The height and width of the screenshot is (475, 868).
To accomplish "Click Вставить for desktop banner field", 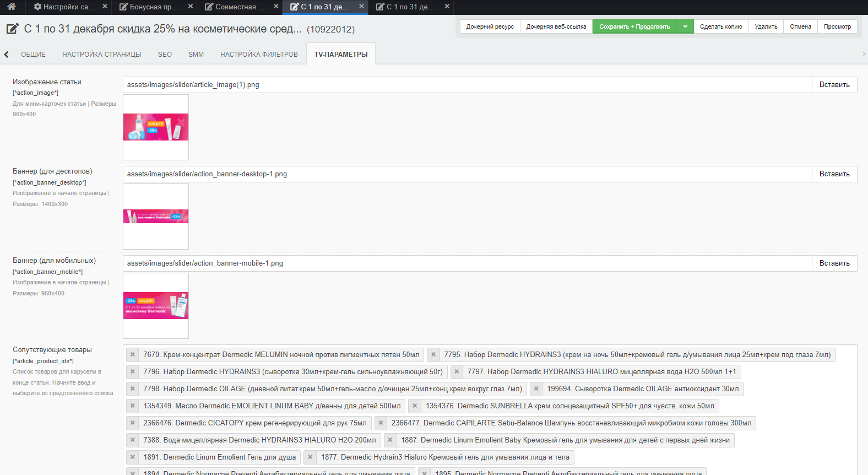I will 834,174.
